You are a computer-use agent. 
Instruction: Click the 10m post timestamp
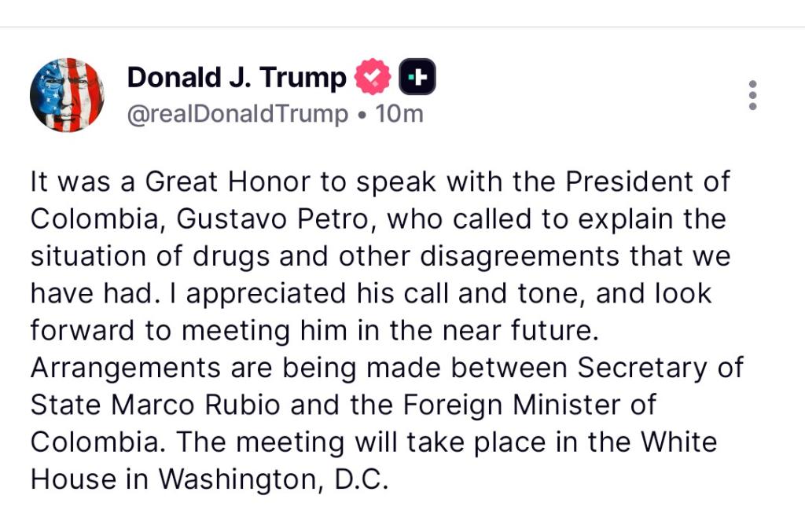pos(399,114)
